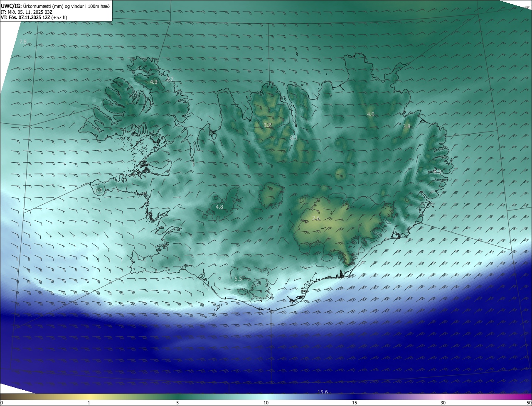Click the 15.6 value near the bottom edge
This screenshot has height=406, width=532.
pos(323,392)
